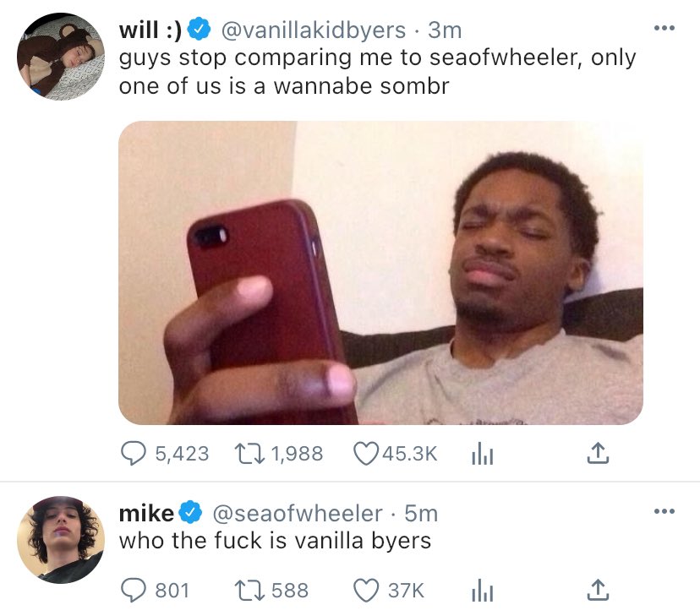The width and height of the screenshot is (700, 616).
Task: Open will's tweet text to view thread
Action: click(x=376, y=72)
